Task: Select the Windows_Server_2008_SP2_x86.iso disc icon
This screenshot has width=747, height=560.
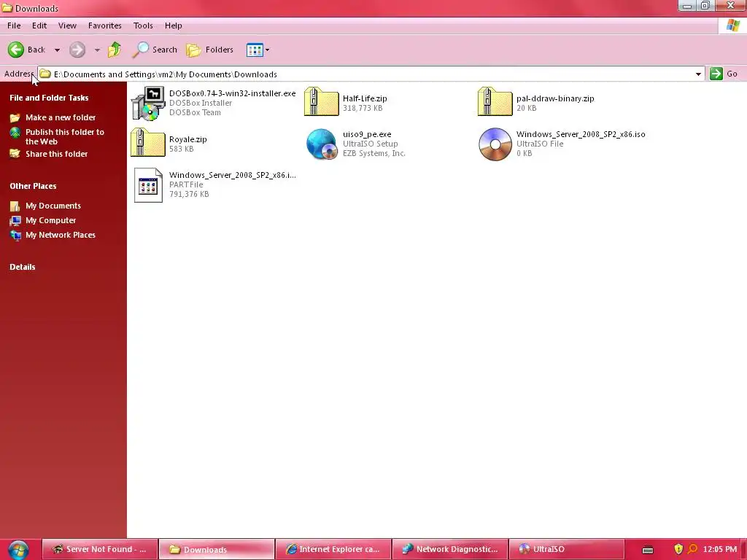Action: click(x=495, y=144)
